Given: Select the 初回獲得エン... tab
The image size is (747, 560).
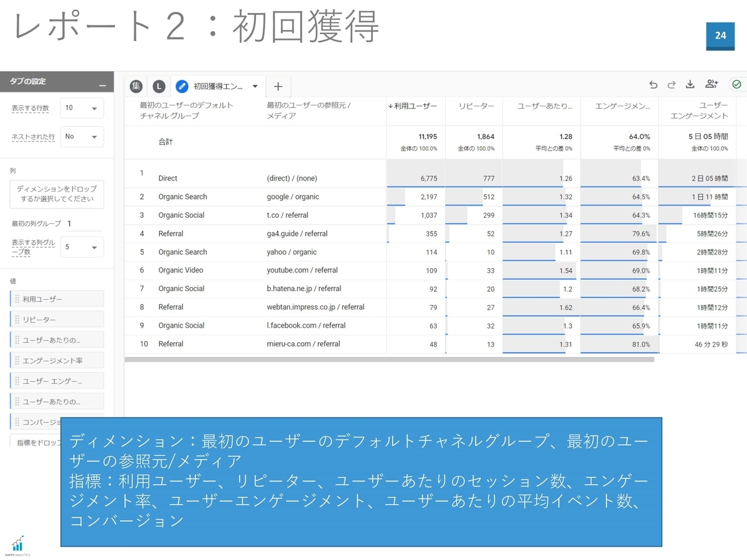Looking at the screenshot, I should [218, 86].
